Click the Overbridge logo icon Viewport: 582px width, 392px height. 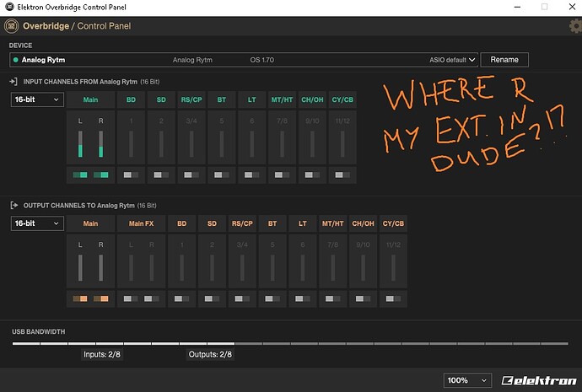(13, 25)
